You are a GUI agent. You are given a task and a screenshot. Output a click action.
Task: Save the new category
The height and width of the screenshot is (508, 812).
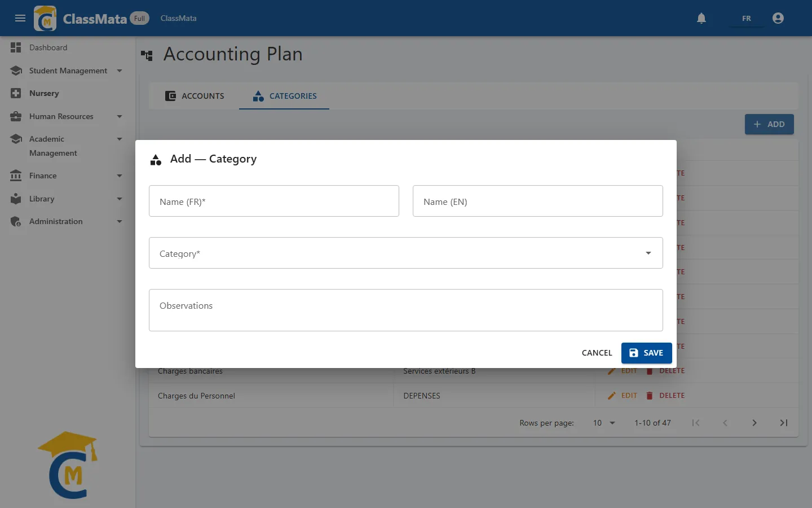click(647, 353)
